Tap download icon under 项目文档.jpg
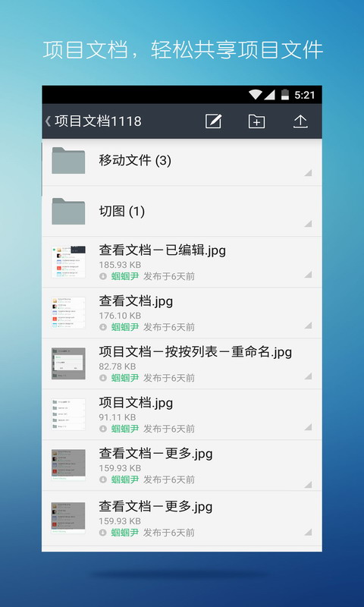Screen dimensions: 364x607 pos(103,429)
